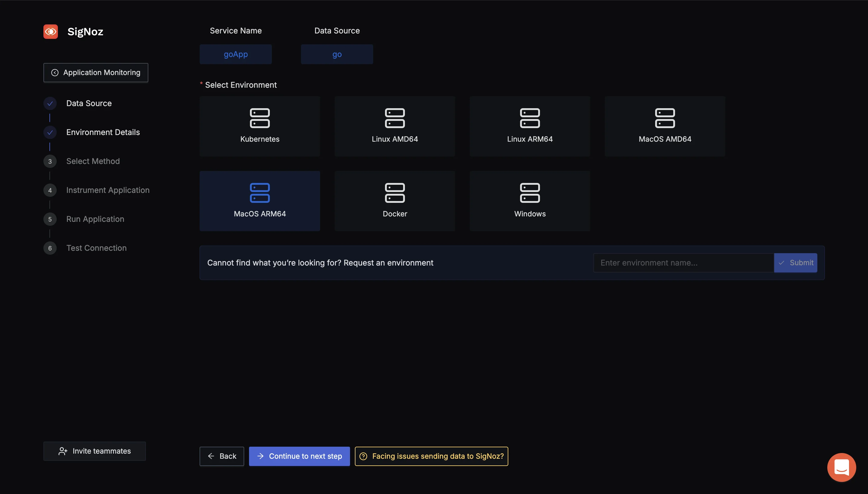Choose the Linux AMD64 label

[395, 139]
